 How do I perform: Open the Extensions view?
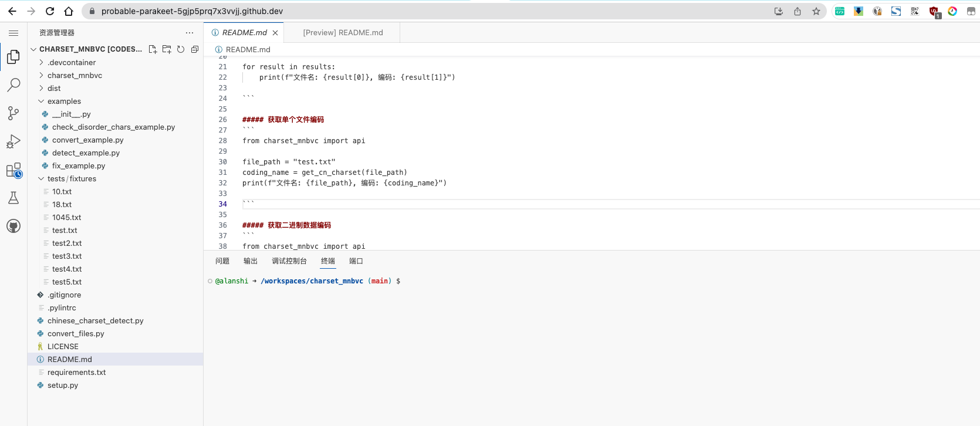pyautogui.click(x=13, y=170)
